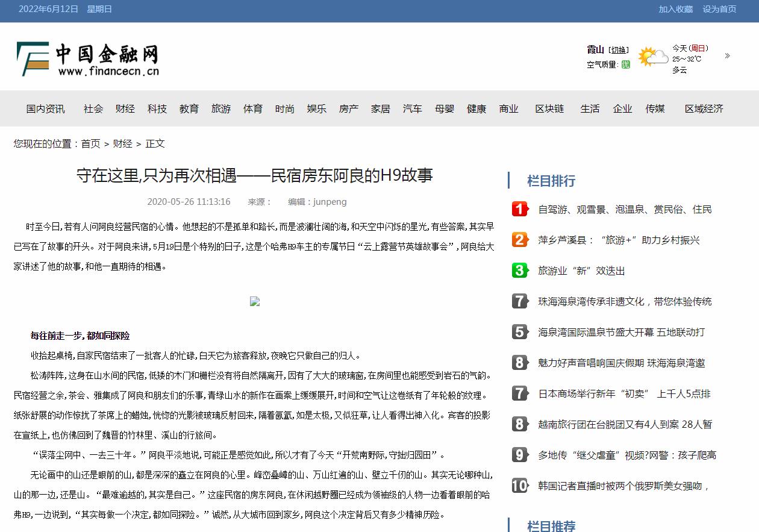Click the green rank 3 badge
This screenshot has width=759, height=532.
[520, 271]
